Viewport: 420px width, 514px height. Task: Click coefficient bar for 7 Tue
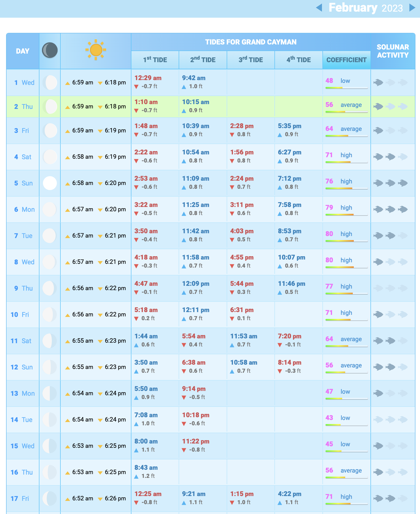click(x=346, y=241)
